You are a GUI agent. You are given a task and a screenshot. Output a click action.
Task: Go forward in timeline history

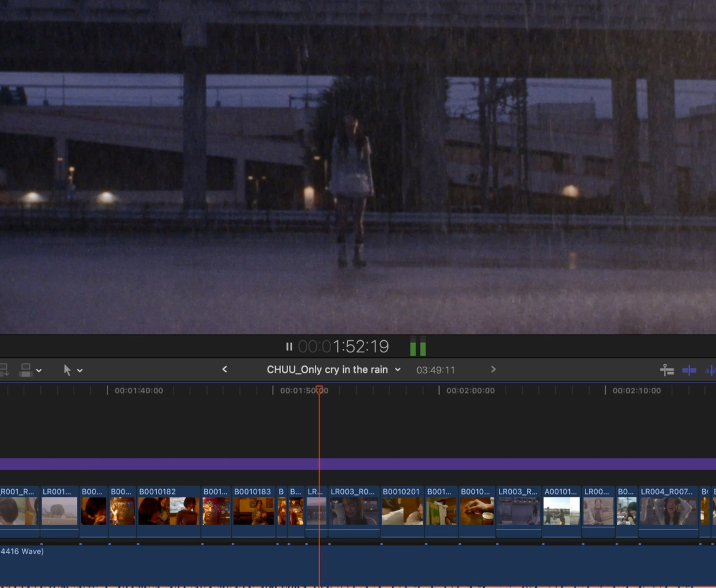click(493, 369)
